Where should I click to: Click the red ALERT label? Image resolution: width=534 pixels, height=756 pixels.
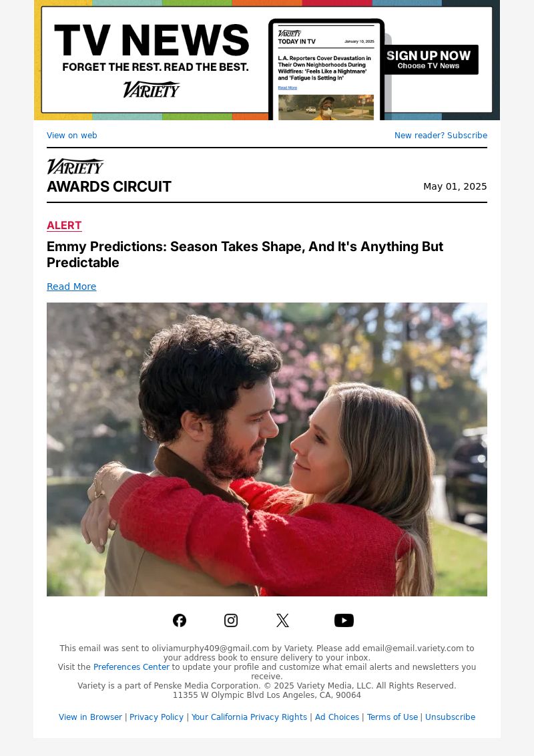point(64,226)
